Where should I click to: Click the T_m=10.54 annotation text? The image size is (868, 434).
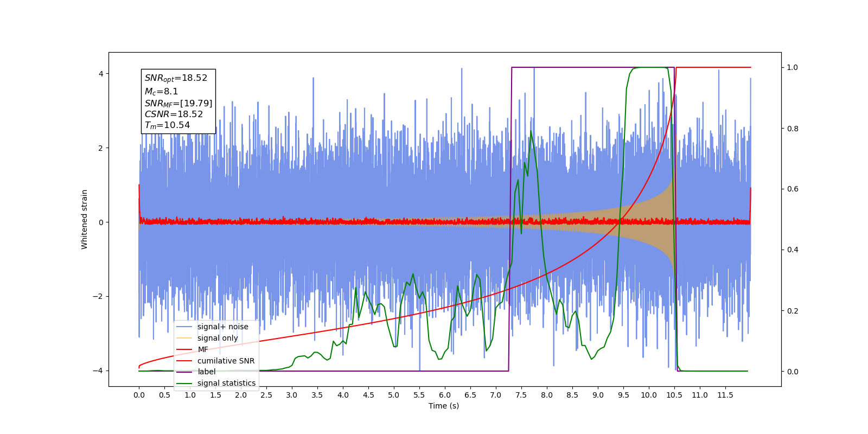167,125
